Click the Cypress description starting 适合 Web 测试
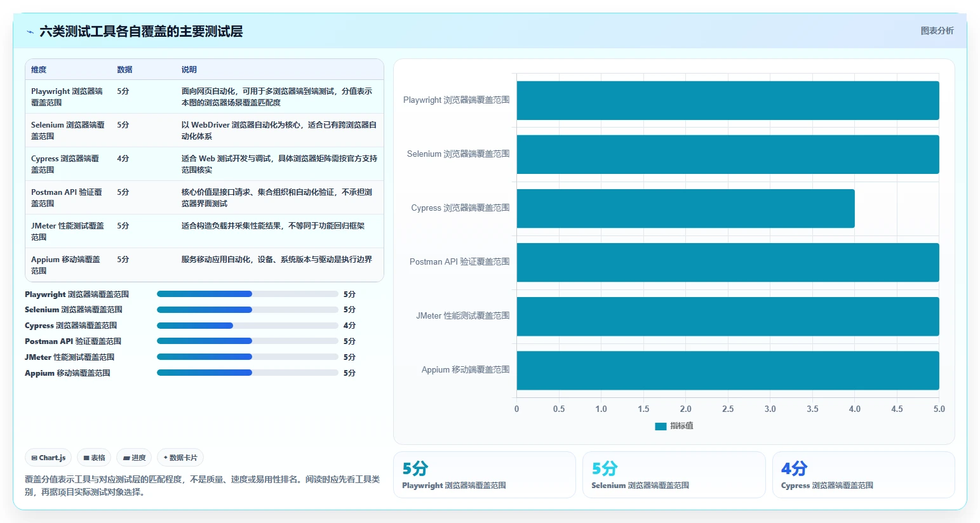This screenshot has width=980, height=523. pyautogui.click(x=279, y=164)
